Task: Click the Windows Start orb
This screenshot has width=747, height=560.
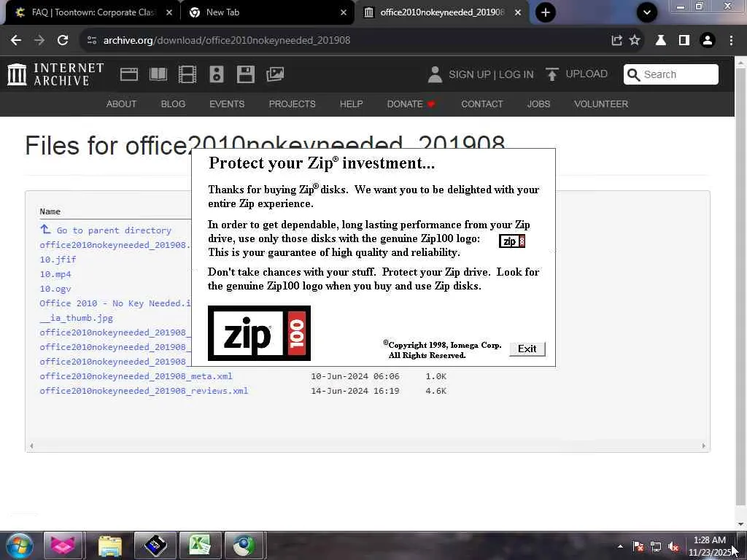Action: coord(20,545)
